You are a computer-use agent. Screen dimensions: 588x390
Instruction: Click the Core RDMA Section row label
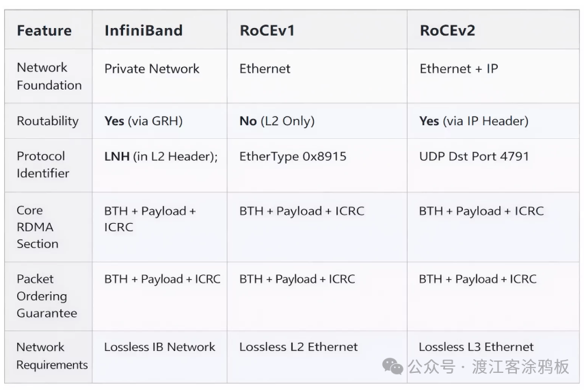tap(37, 226)
